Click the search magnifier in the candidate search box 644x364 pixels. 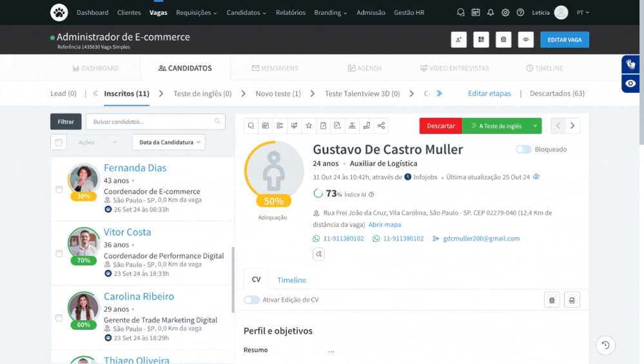pyautogui.click(x=217, y=121)
